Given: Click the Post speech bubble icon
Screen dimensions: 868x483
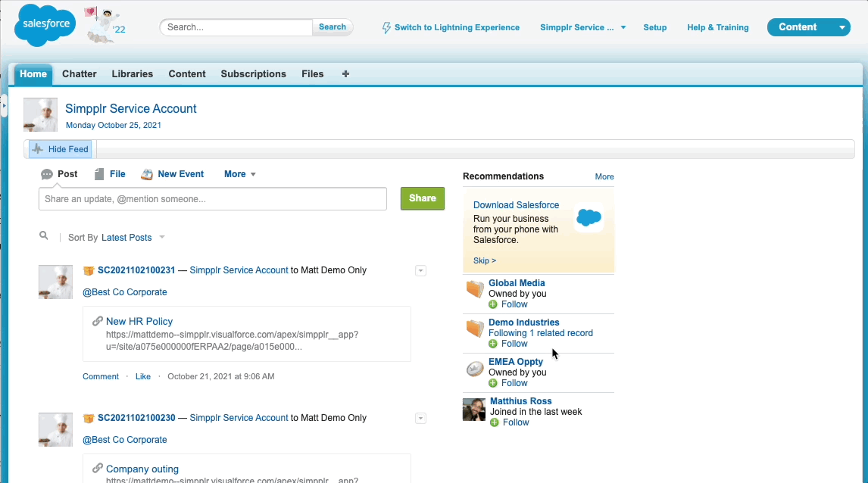Looking at the screenshot, I should (47, 174).
